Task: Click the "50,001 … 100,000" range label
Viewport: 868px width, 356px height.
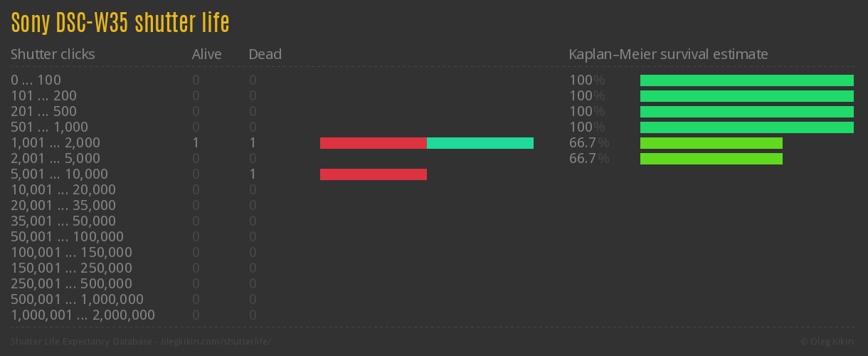Action: coord(67,237)
